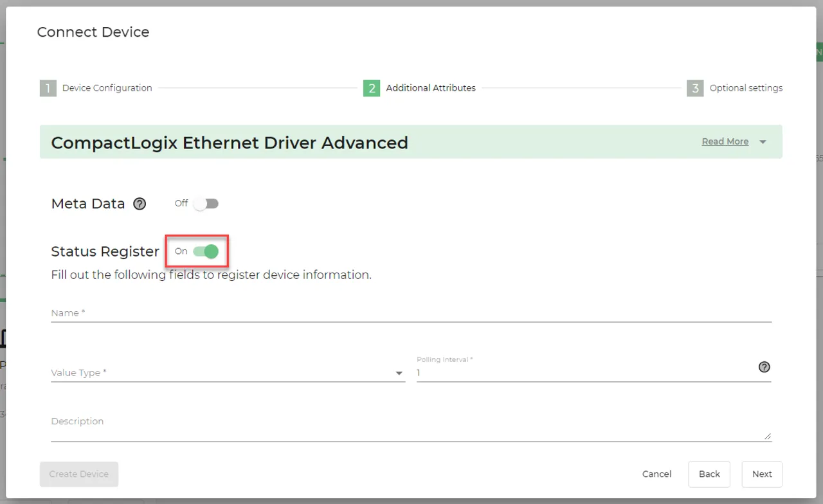Open the Polling Interval help tooltip
The image size is (823, 504).
coord(764,367)
